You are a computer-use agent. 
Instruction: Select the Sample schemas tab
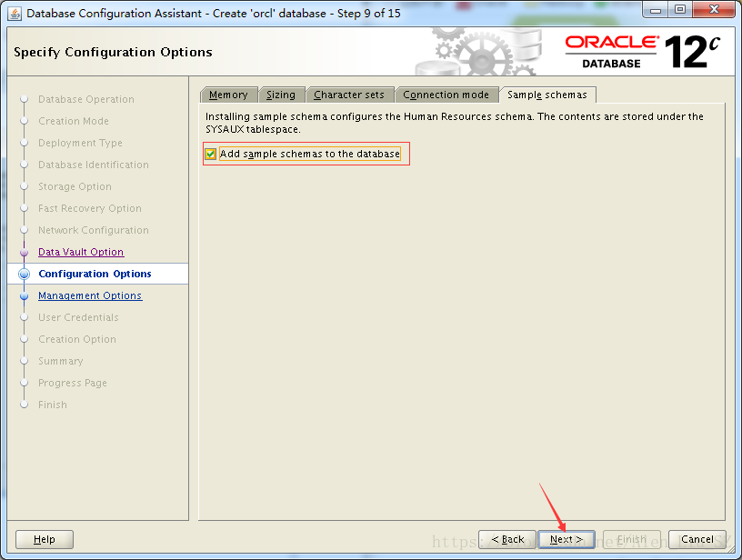click(547, 95)
